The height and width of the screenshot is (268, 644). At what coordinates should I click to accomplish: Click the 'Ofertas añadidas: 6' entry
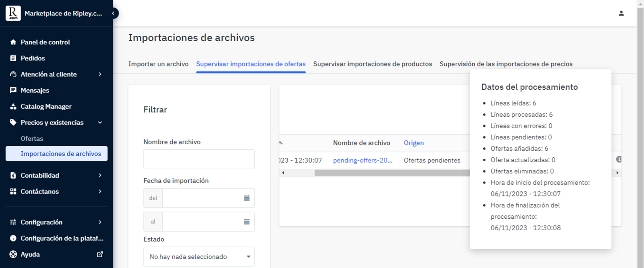[519, 148]
